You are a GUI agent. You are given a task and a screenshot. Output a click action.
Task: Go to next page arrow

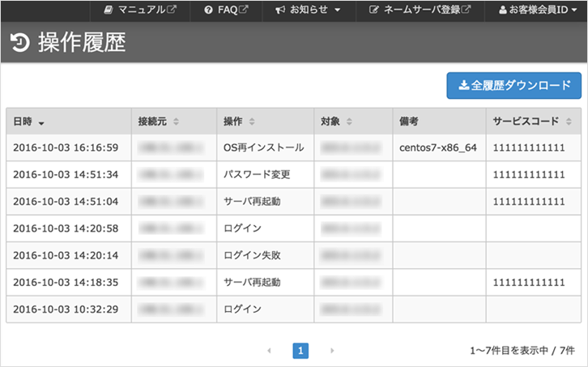tap(332, 351)
